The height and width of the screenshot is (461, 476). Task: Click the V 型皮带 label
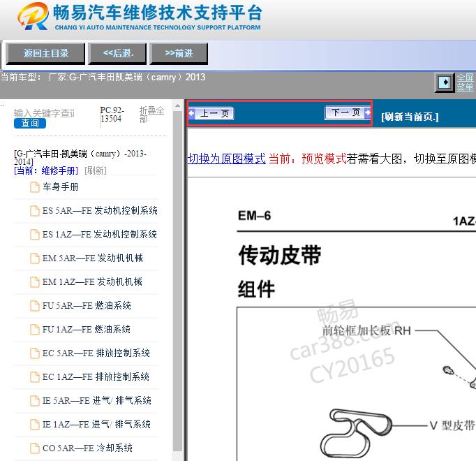point(452,425)
